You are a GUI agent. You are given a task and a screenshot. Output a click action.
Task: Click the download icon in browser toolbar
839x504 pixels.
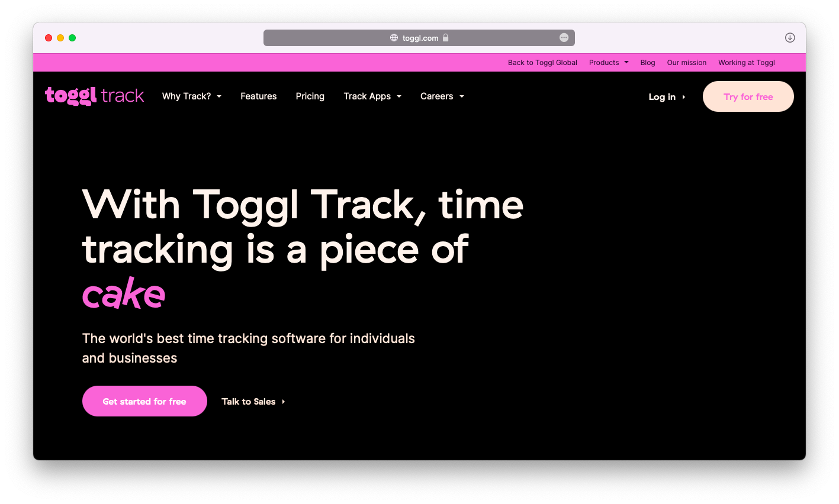[790, 37]
